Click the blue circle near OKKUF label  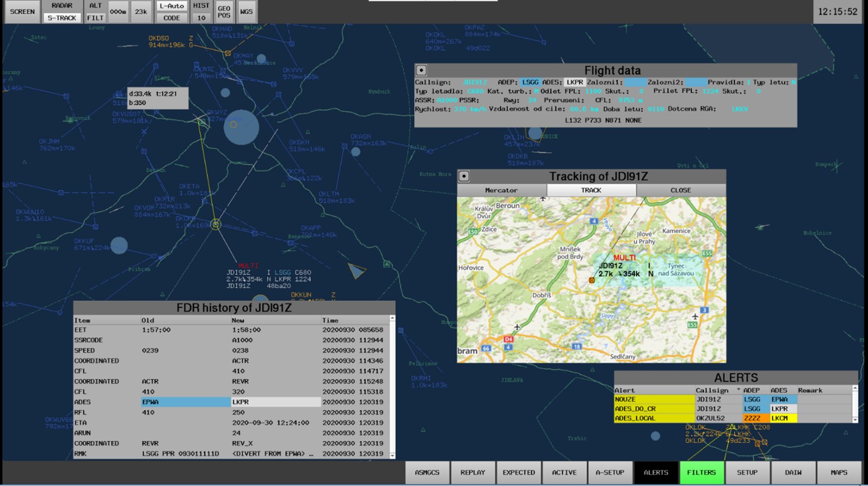pyautogui.click(x=119, y=246)
